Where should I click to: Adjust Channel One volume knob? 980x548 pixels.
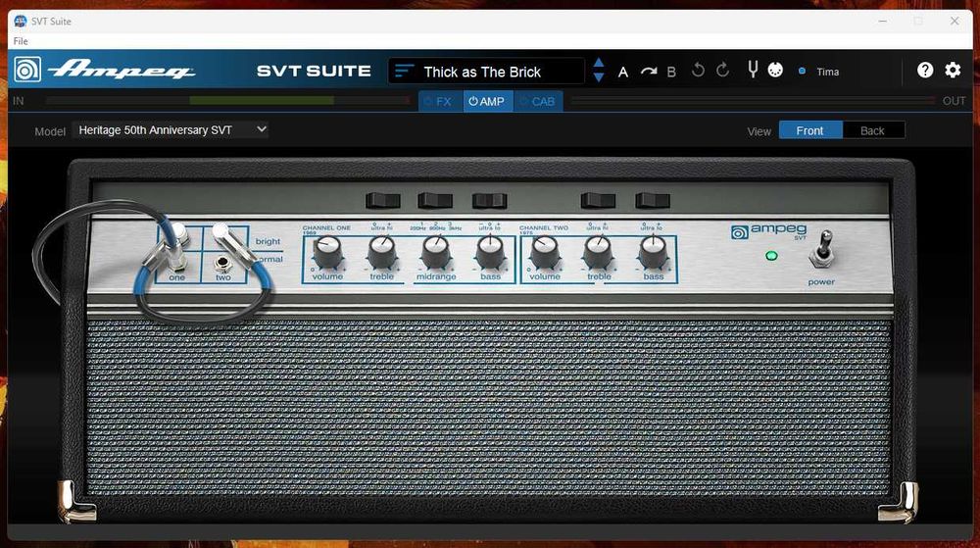[327, 253]
